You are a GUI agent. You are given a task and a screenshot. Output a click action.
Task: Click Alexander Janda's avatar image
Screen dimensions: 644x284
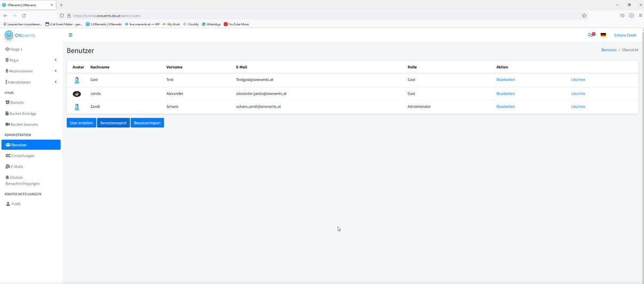click(x=77, y=94)
